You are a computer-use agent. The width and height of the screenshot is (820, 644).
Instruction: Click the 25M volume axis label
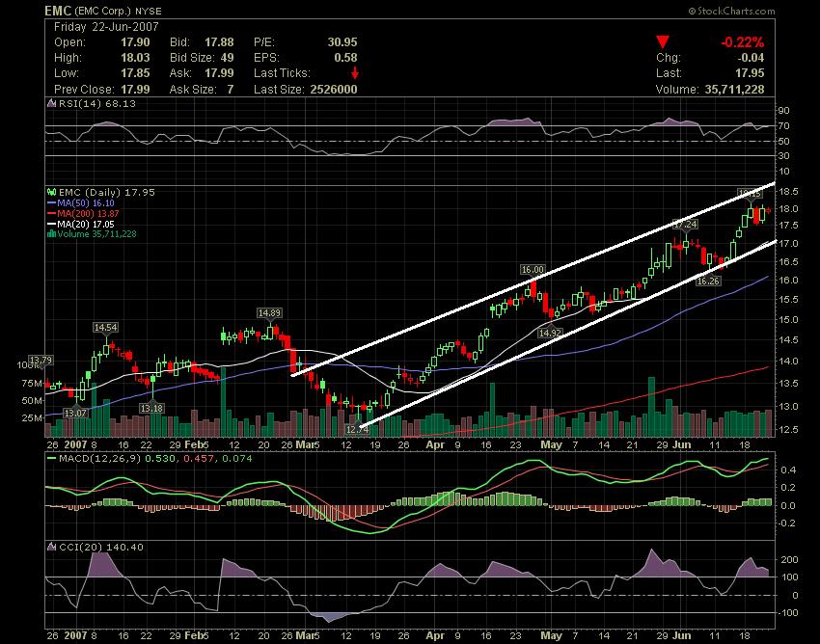coord(32,417)
